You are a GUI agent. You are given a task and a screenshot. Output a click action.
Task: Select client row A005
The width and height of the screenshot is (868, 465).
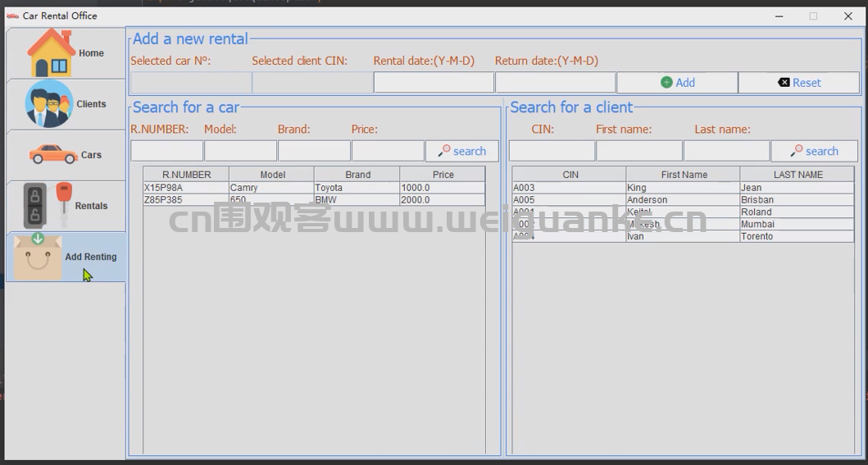[683, 200]
